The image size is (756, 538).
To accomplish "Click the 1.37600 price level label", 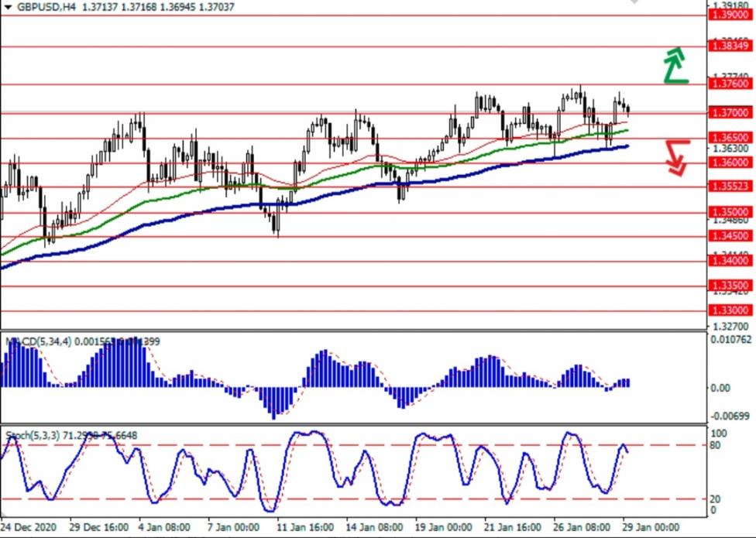I will [730, 84].
